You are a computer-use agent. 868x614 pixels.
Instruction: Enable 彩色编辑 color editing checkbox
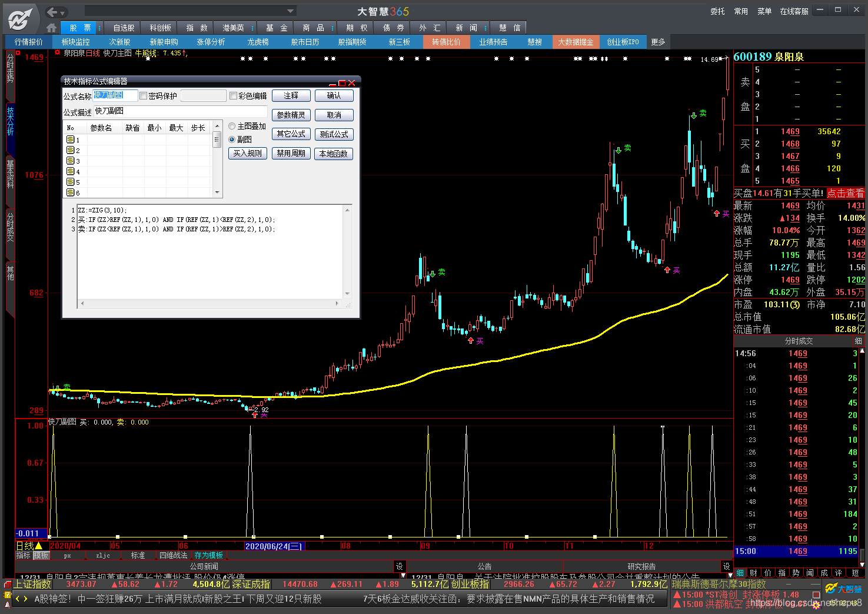pos(233,96)
